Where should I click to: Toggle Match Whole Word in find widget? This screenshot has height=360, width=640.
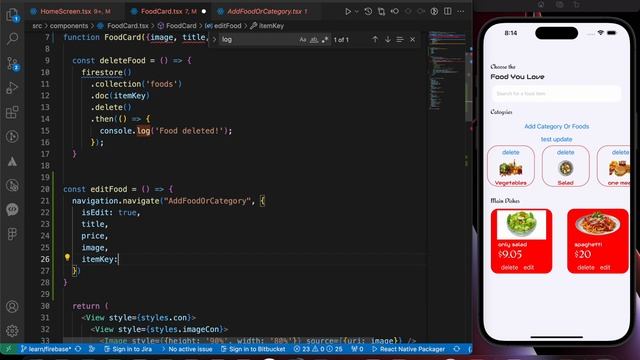[x=314, y=40]
